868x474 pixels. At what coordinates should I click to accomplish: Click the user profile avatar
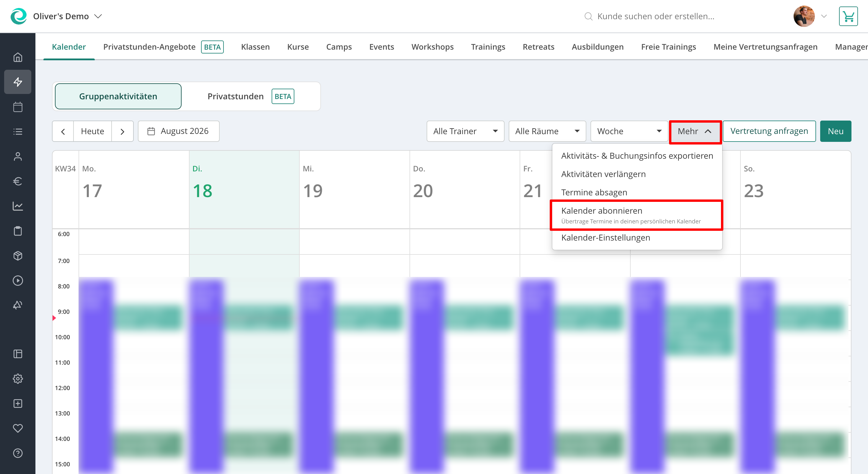pyautogui.click(x=804, y=16)
